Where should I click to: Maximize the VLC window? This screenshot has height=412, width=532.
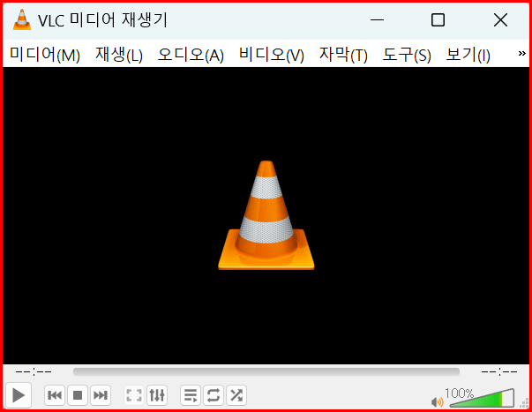pos(438,20)
